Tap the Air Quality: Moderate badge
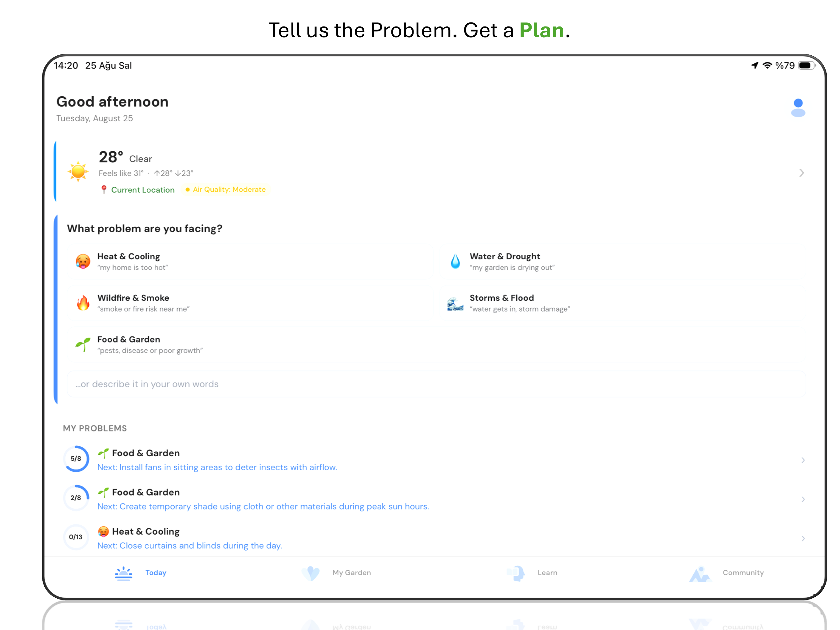This screenshot has height=630, width=840. pyautogui.click(x=226, y=189)
